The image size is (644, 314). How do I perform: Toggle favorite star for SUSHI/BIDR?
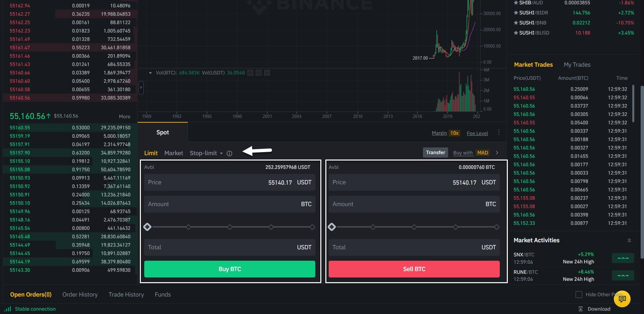click(516, 13)
